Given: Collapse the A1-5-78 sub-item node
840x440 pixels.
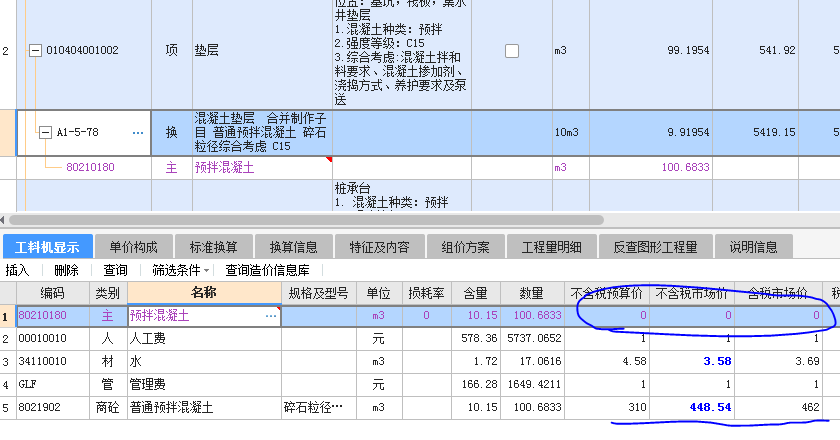Looking at the screenshot, I should (46, 132).
